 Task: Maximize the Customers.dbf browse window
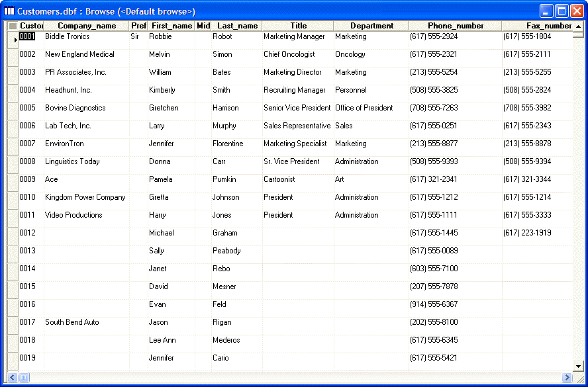562,11
